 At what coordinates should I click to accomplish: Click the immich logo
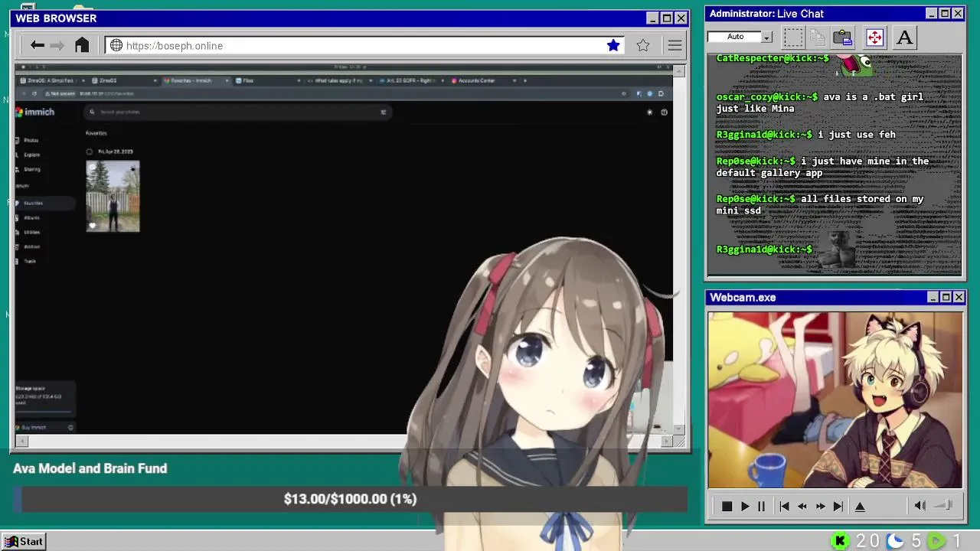[x=35, y=112]
